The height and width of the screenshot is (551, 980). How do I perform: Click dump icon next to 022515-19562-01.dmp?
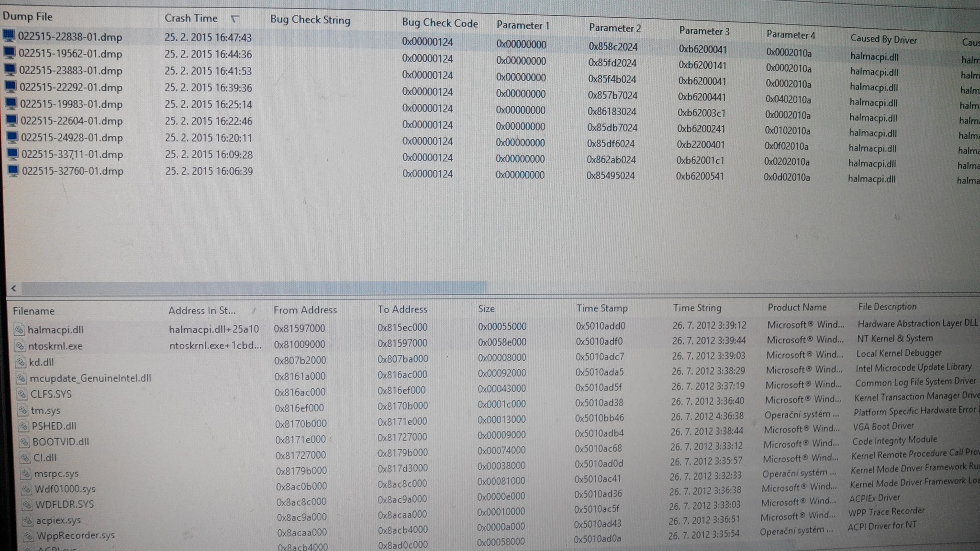tap(10, 53)
